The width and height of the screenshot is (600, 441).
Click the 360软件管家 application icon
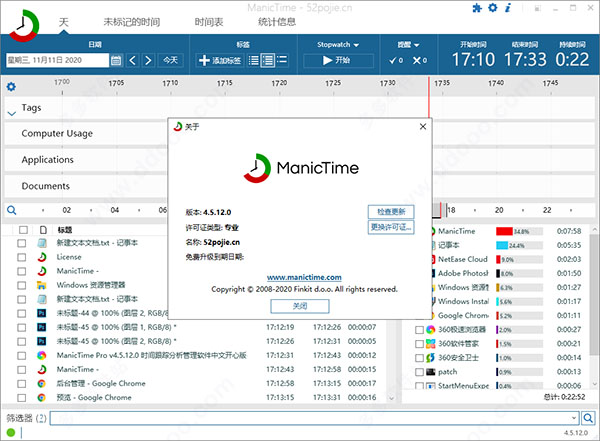[430, 344]
